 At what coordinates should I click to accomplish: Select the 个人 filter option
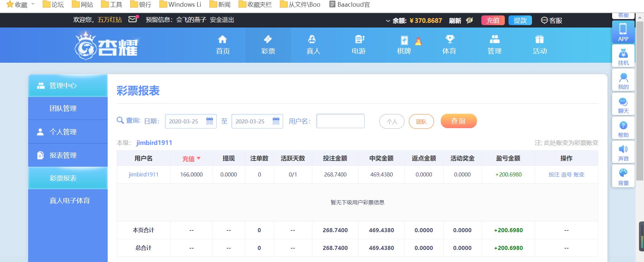pyautogui.click(x=392, y=121)
